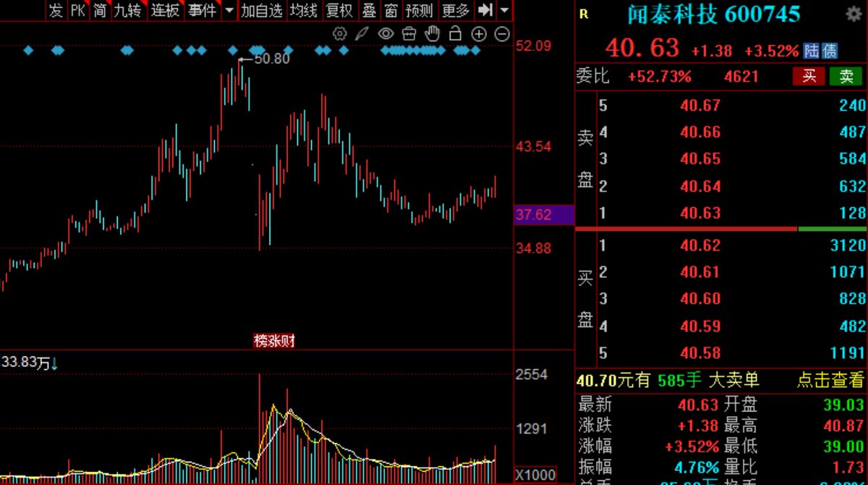Toggle the eye visibility icon on toolbar
This screenshot has height=485, width=868.
tap(386, 33)
